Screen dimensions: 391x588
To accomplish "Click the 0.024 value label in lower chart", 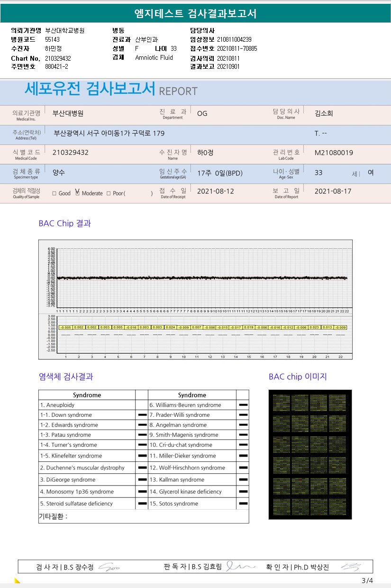I will 171,327.
